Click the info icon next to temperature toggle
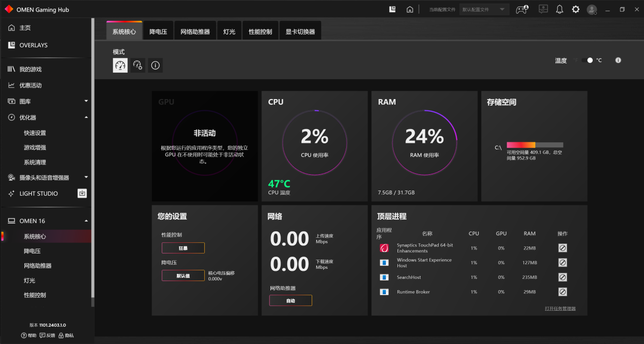 [x=618, y=60]
